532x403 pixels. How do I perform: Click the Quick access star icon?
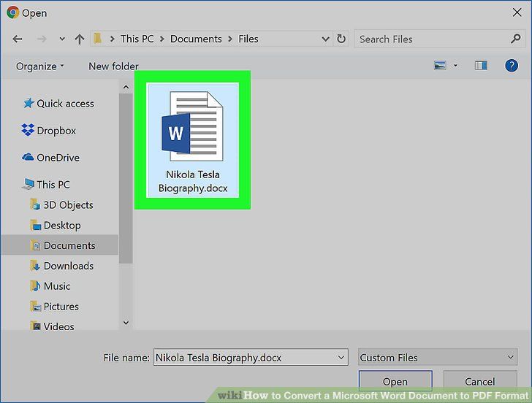pyautogui.click(x=28, y=103)
